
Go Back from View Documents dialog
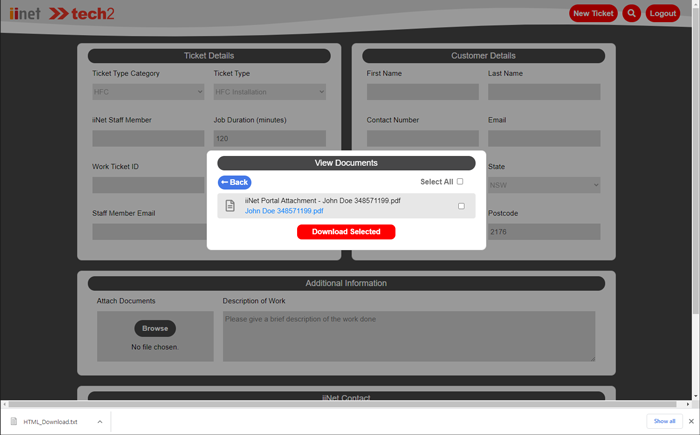(x=234, y=182)
